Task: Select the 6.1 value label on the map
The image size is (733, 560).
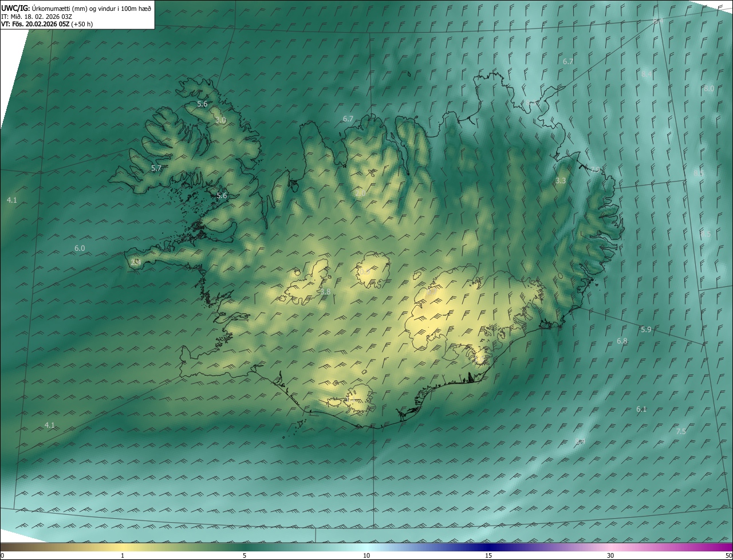Action: pyautogui.click(x=641, y=409)
